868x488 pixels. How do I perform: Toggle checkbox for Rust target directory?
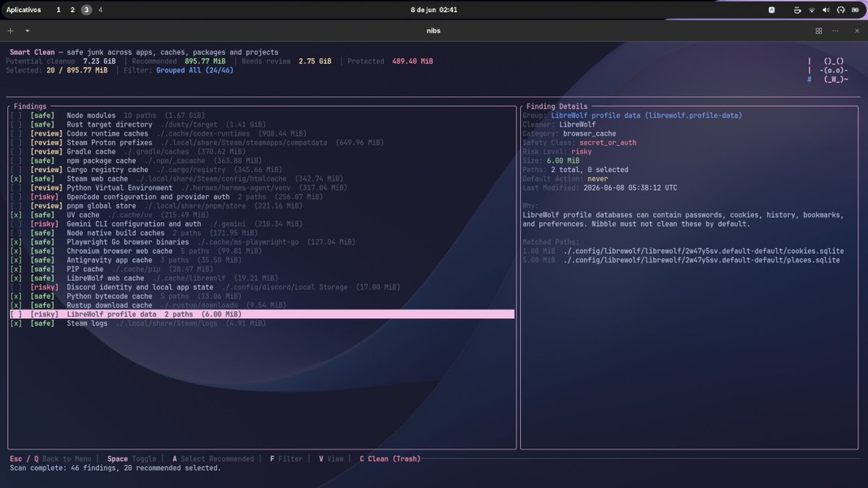[x=16, y=124]
